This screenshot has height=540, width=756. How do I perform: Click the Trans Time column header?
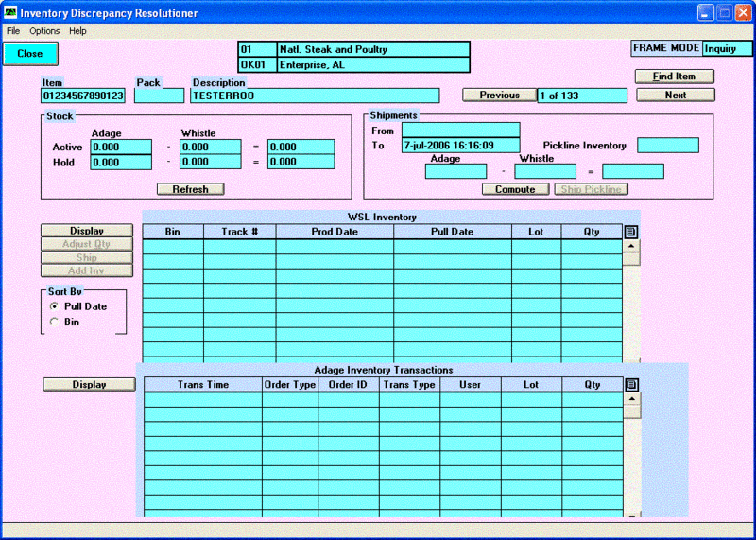point(203,385)
